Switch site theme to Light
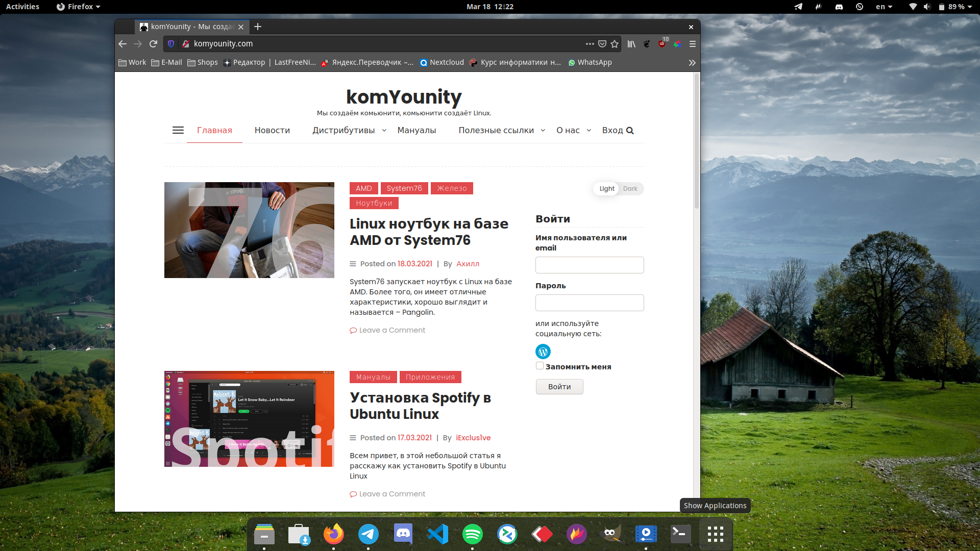 coord(607,188)
